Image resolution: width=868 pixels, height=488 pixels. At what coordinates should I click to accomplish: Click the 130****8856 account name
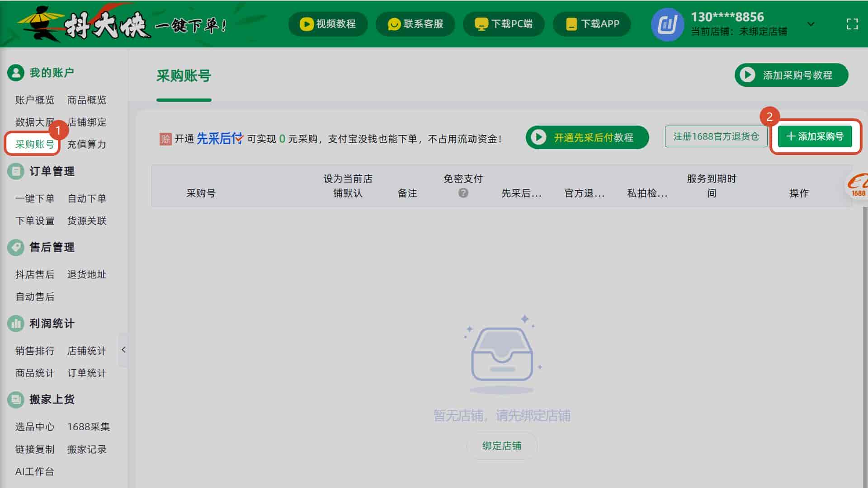(x=727, y=17)
